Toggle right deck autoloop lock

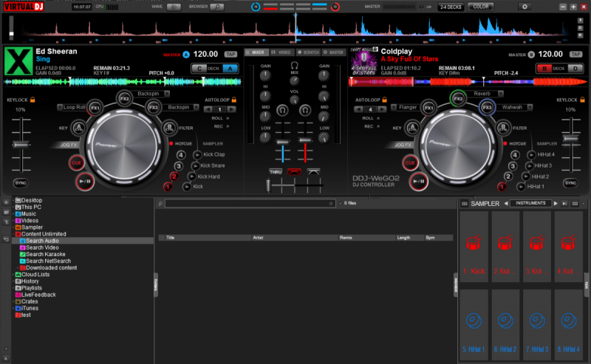click(x=384, y=100)
